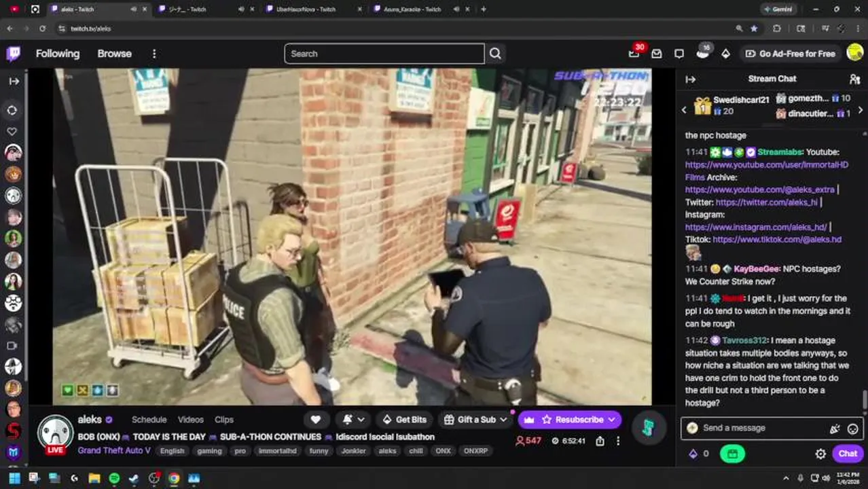The width and height of the screenshot is (868, 489).
Task: Open the chat emote picker smiley
Action: pos(853,429)
